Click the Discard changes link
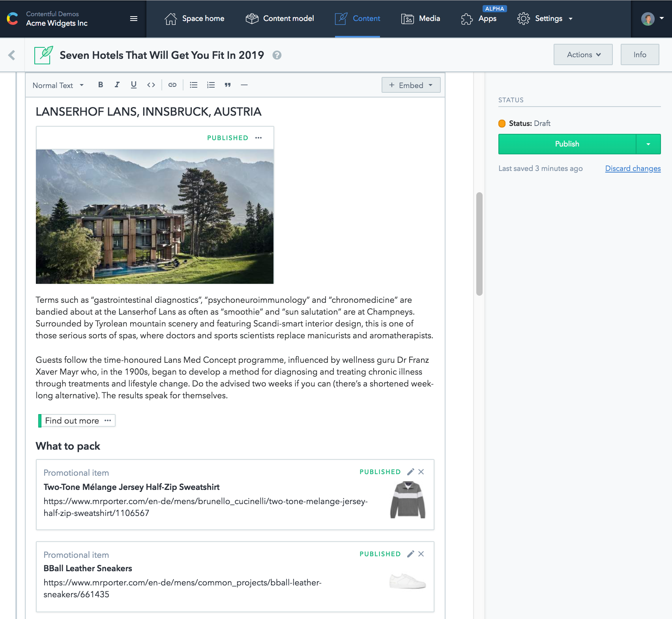The height and width of the screenshot is (619, 672). pyautogui.click(x=633, y=169)
